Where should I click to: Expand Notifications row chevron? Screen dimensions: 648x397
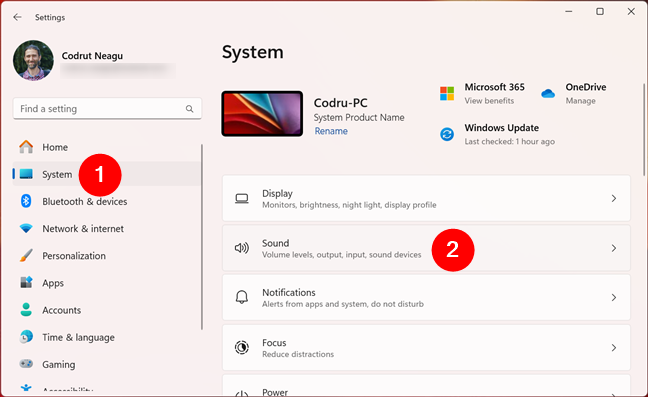(x=614, y=297)
